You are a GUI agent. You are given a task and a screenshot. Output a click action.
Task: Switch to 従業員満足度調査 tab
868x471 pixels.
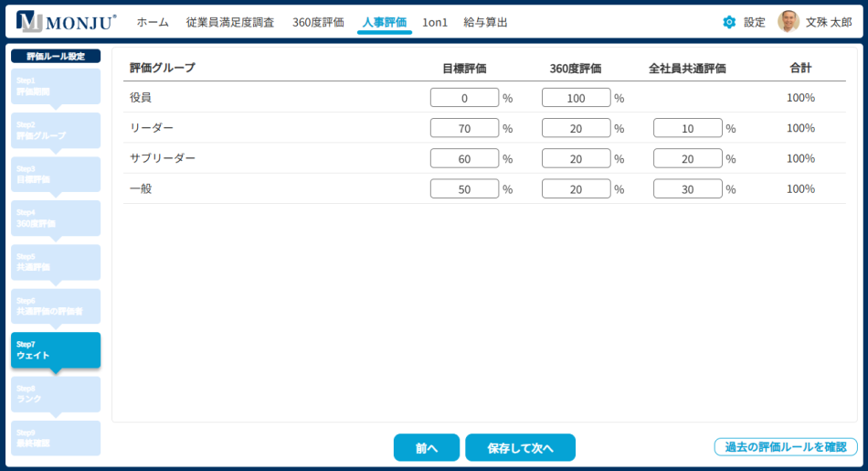coord(229,22)
